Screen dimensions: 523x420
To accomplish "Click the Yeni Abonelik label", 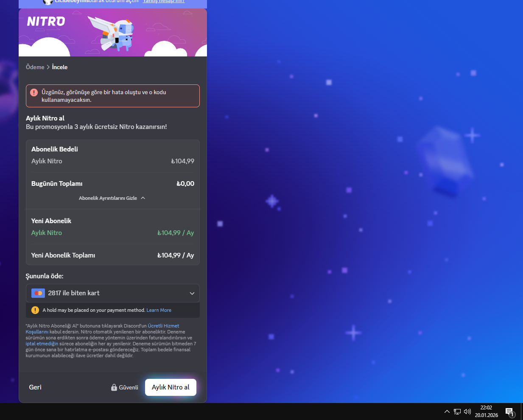I will (51, 221).
